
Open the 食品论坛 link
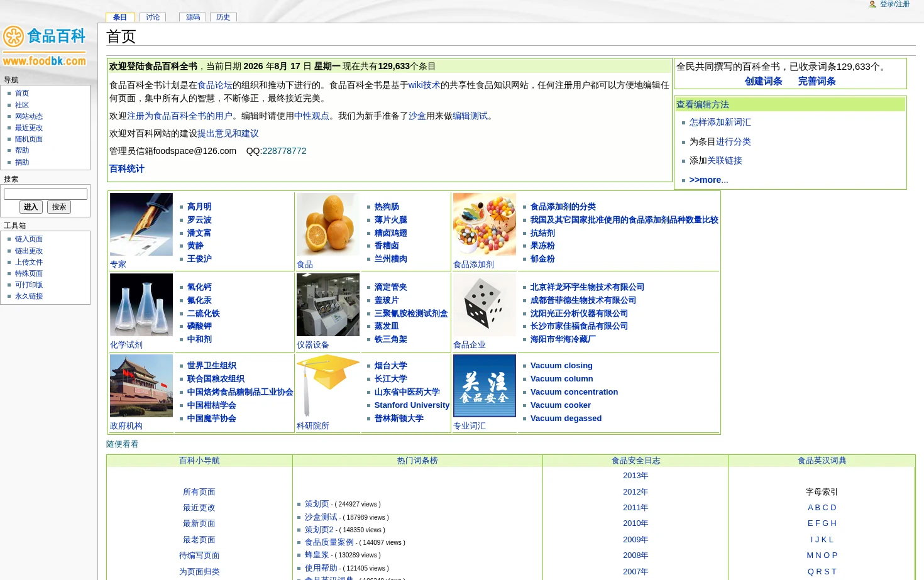click(215, 85)
